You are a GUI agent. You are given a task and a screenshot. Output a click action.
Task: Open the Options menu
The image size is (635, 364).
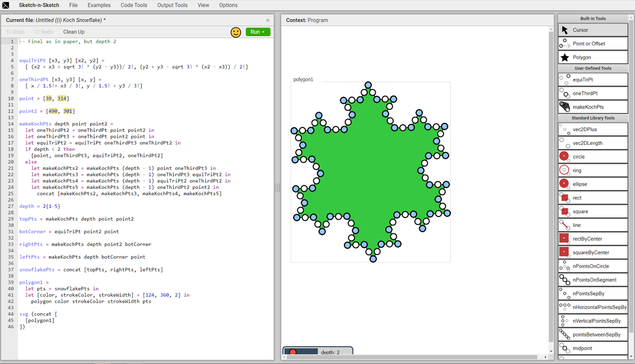click(228, 5)
